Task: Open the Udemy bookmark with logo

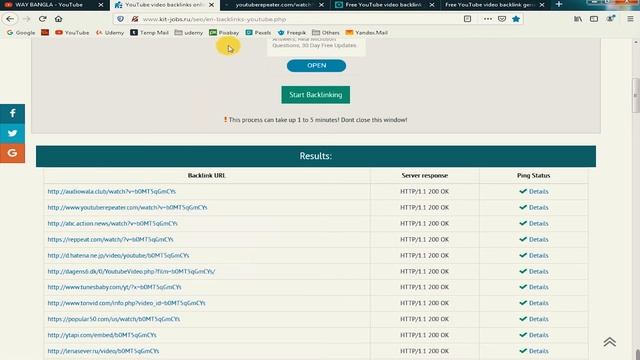Action: click(x=110, y=33)
